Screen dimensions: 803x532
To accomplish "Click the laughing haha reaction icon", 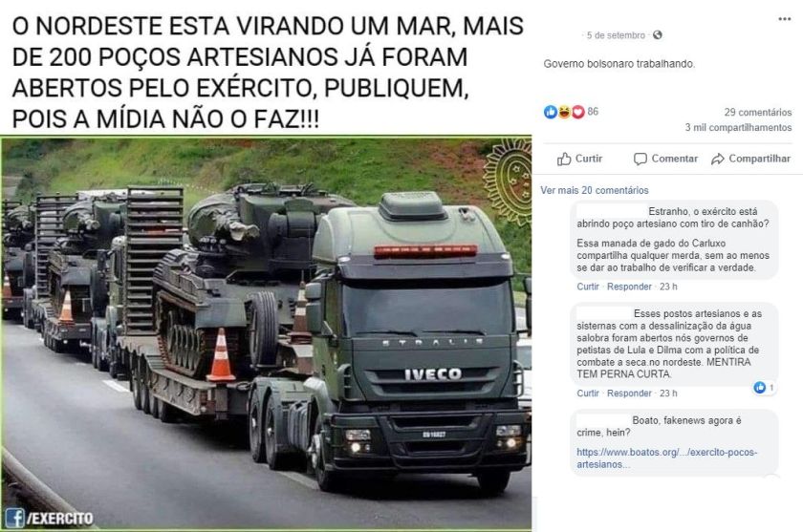I will coord(564,112).
